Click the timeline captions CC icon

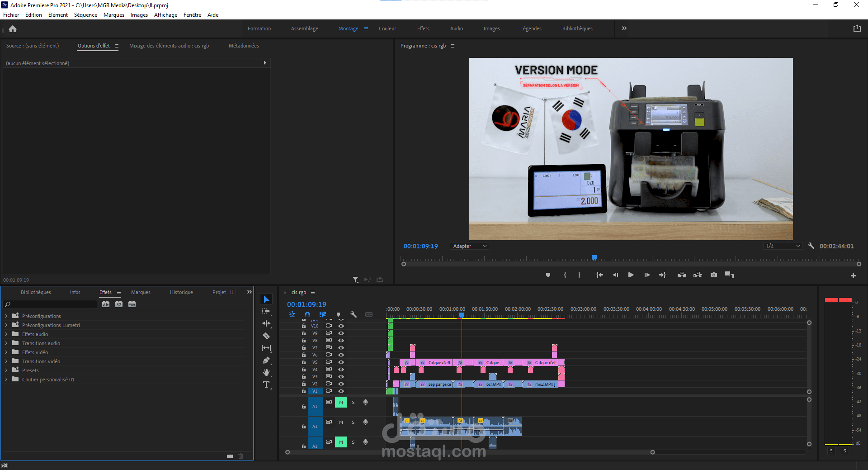coord(369,314)
